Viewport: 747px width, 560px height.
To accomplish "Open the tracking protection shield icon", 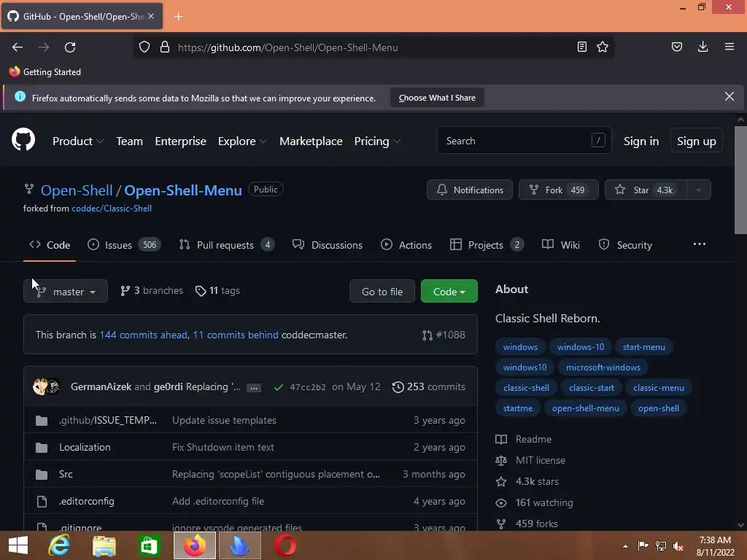I will (144, 47).
